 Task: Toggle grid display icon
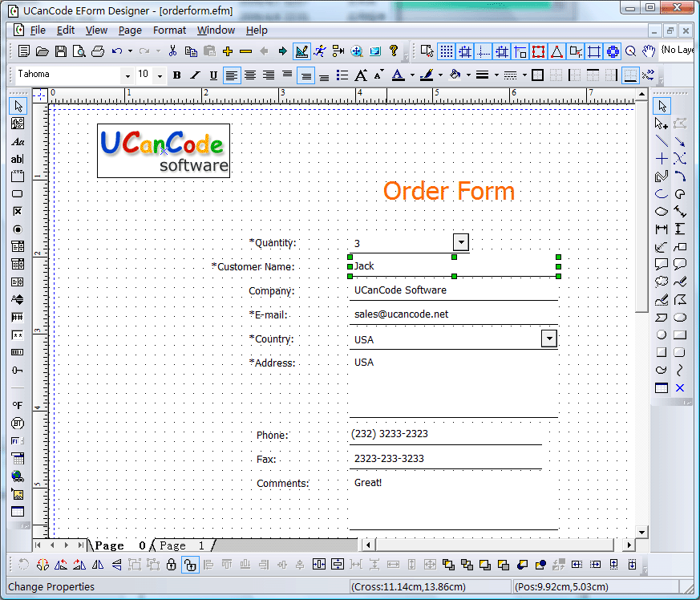[x=447, y=51]
